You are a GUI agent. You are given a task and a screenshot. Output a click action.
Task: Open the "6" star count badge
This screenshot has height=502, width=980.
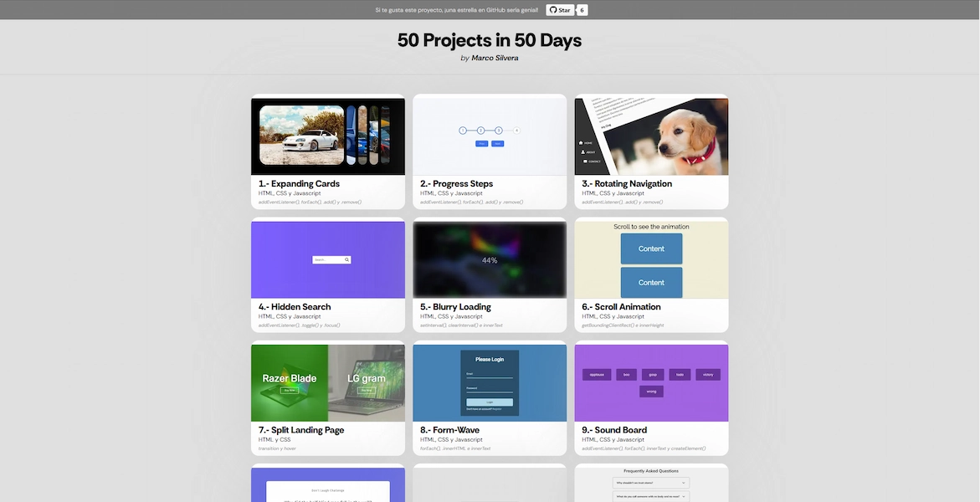click(x=582, y=9)
